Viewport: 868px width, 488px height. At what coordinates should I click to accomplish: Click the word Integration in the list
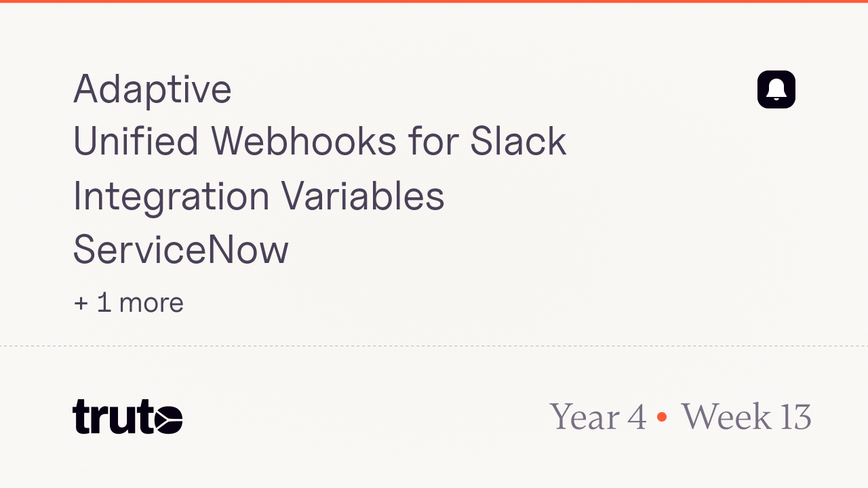point(172,196)
